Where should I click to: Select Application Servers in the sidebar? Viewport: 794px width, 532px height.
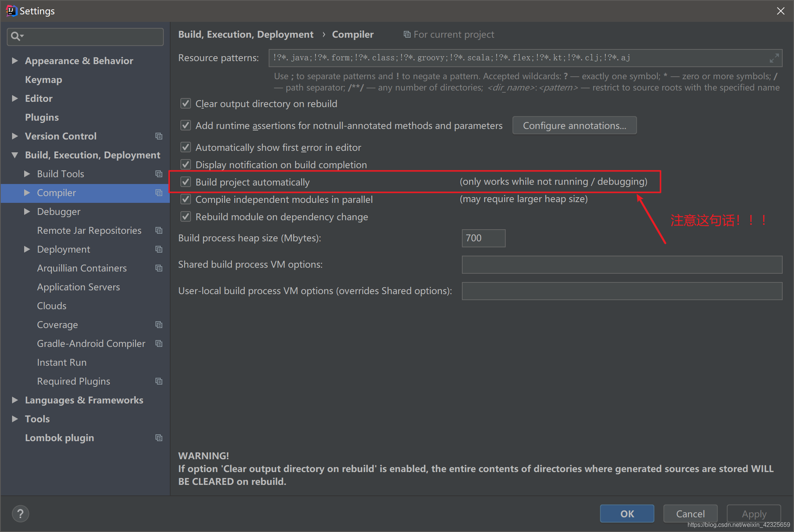[x=78, y=287]
